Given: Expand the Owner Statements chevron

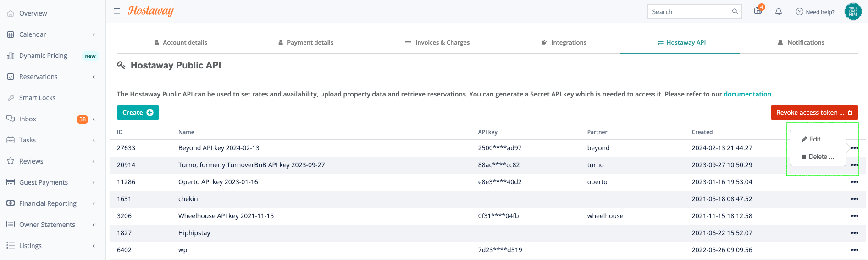Looking at the screenshot, I should (94, 225).
